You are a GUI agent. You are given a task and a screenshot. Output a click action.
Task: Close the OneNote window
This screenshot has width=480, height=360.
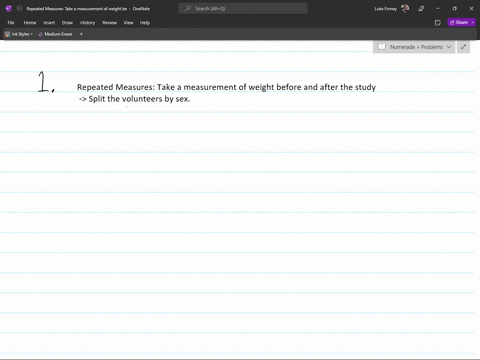click(x=471, y=9)
